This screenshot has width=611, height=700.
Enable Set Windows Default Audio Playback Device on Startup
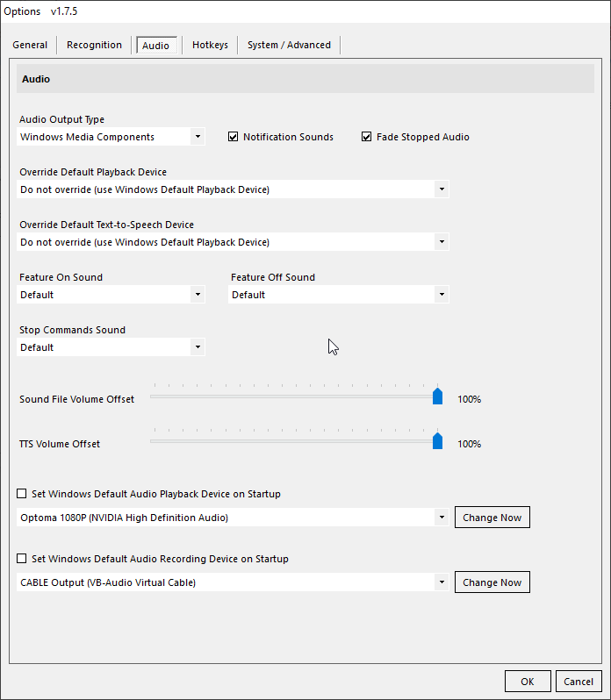[x=22, y=495]
